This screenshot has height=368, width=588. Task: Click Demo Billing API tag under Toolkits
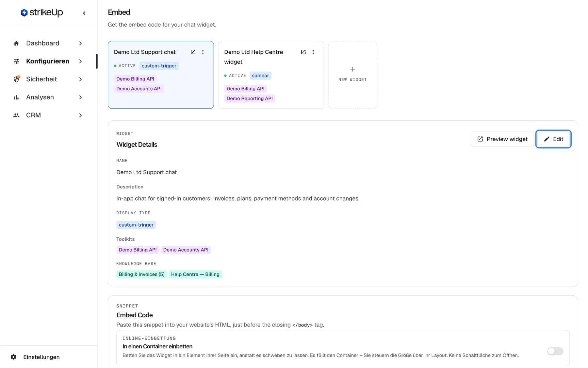138,250
